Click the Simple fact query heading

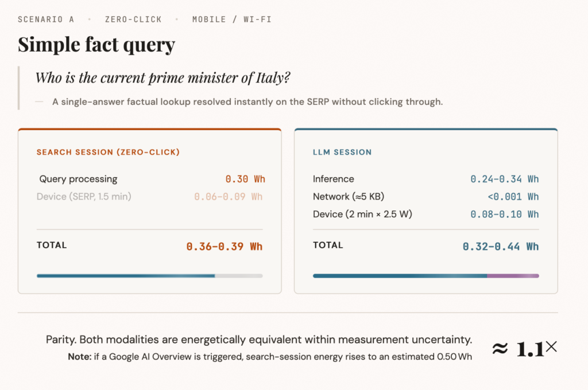(x=96, y=45)
